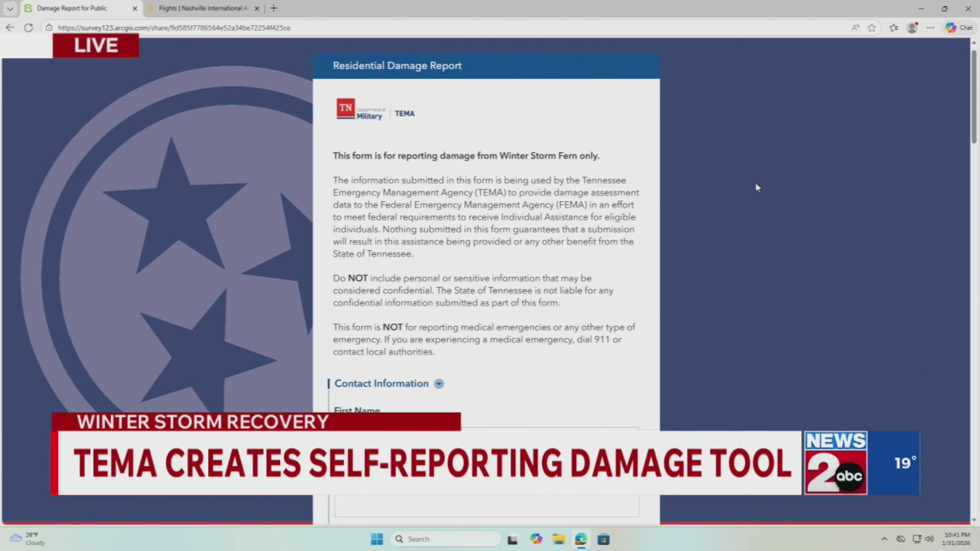Screen dimensions: 980x551
Task: Click the page vertical scrollbar thumb
Action: (974, 95)
